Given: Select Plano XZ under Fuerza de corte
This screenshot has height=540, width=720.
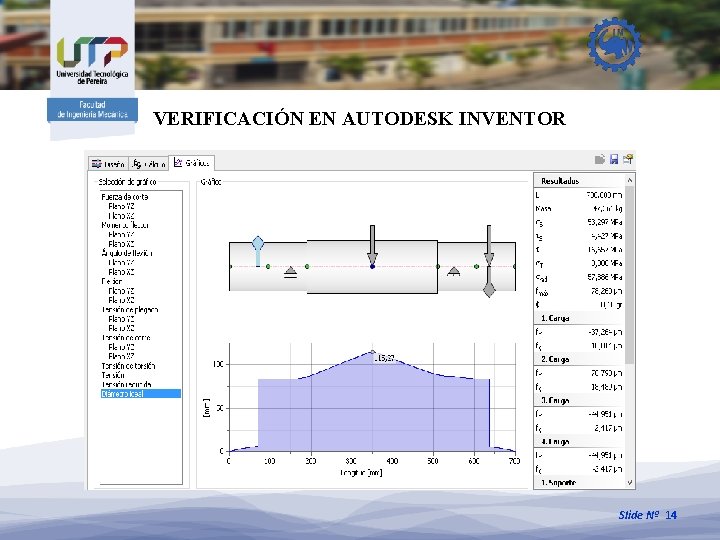Looking at the screenshot, I should (121, 216).
